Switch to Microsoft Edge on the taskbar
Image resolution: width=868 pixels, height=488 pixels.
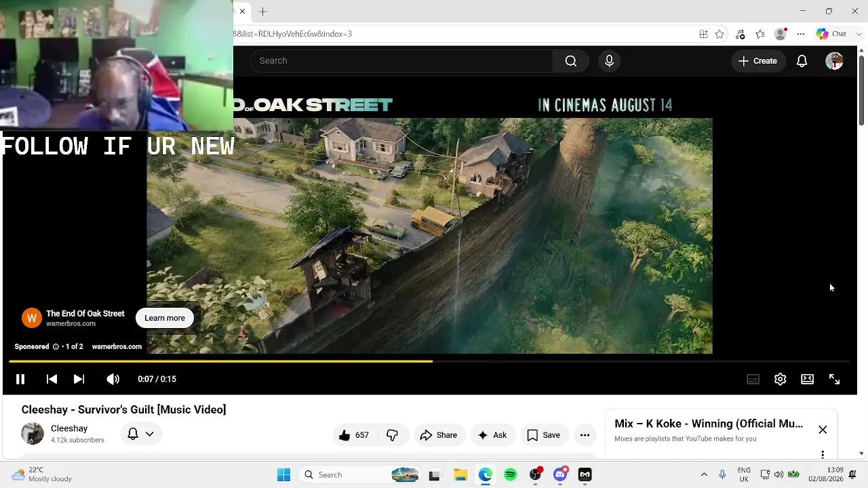click(486, 475)
